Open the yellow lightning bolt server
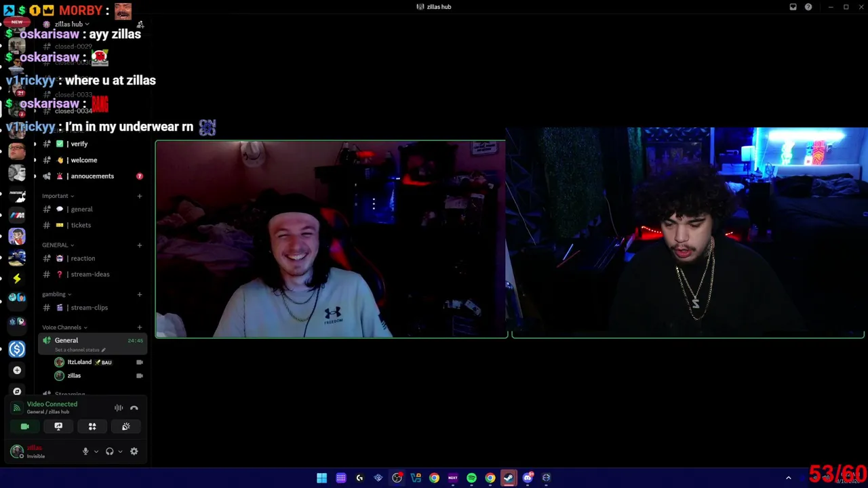 [x=17, y=278]
